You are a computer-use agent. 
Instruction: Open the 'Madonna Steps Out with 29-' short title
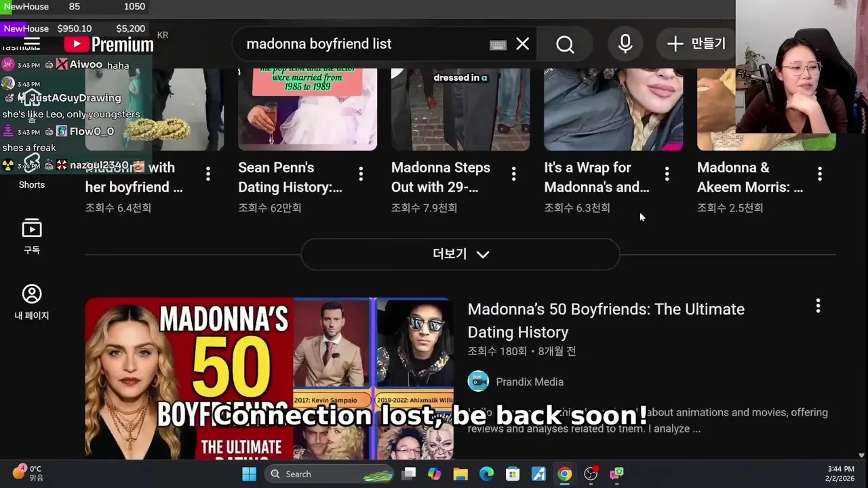click(441, 178)
